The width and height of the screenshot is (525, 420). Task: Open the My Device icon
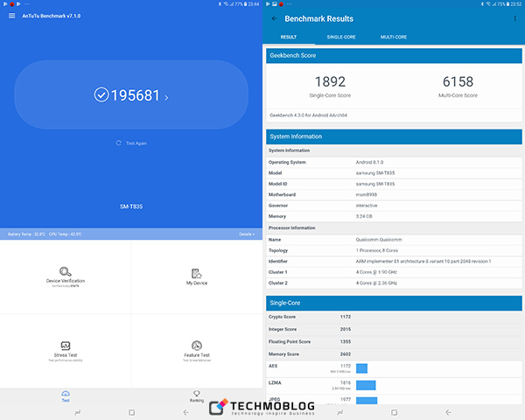point(197,274)
